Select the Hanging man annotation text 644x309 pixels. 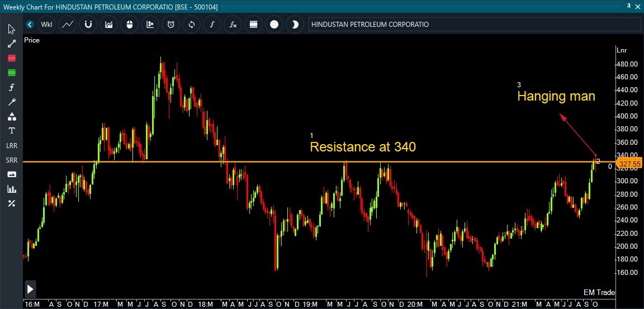click(556, 96)
